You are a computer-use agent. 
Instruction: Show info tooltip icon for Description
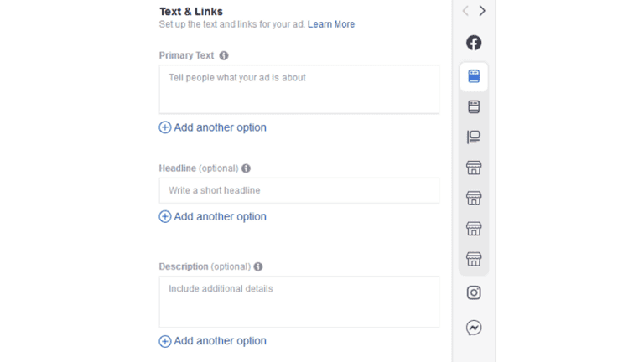click(258, 266)
